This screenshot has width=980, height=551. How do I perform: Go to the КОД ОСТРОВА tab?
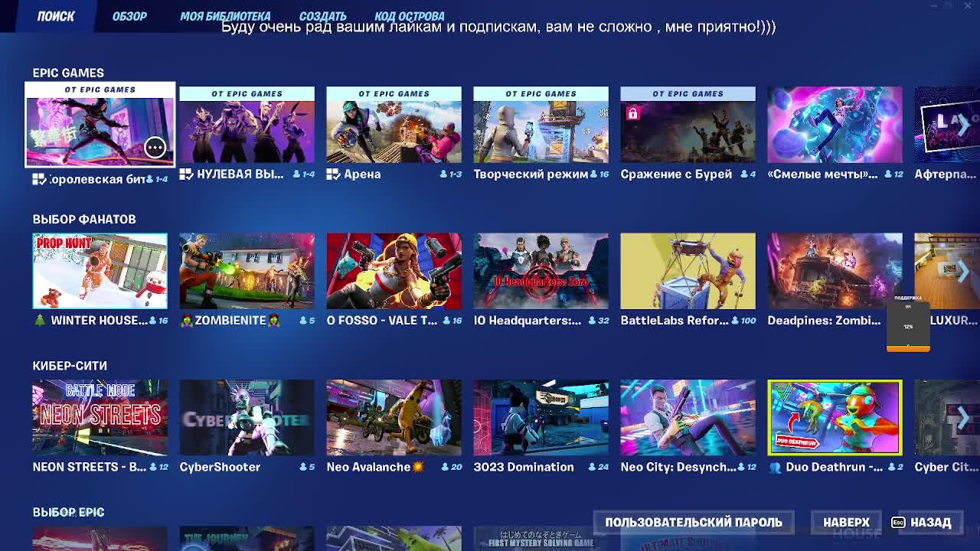tap(410, 16)
